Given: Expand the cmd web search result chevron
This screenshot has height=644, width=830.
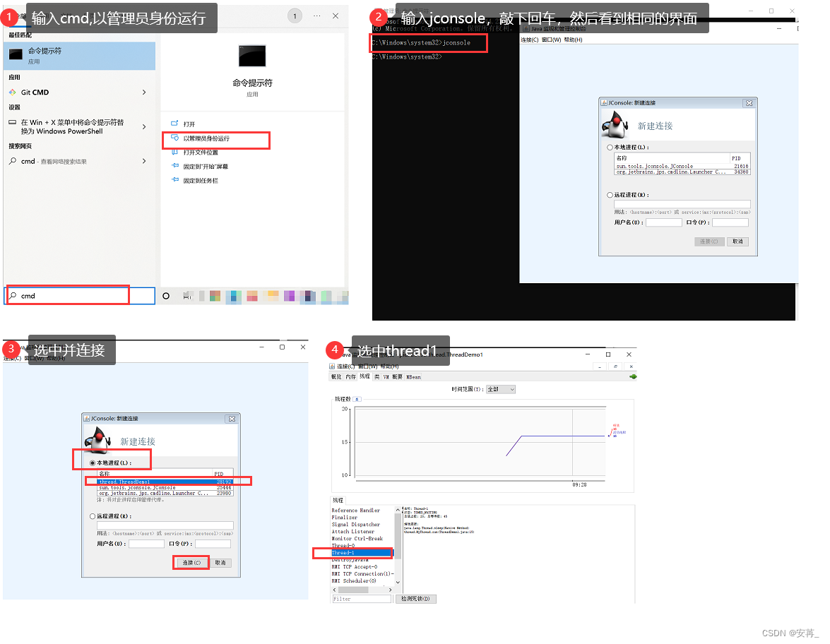Looking at the screenshot, I should click(x=144, y=161).
